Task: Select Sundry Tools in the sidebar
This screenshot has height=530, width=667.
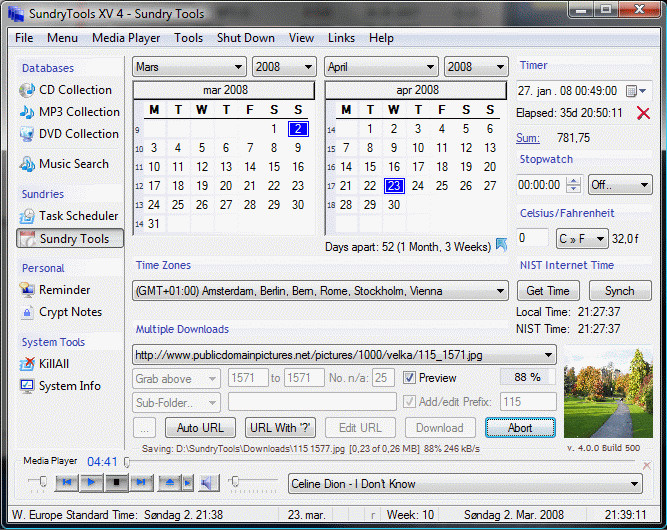Action: tap(70, 238)
